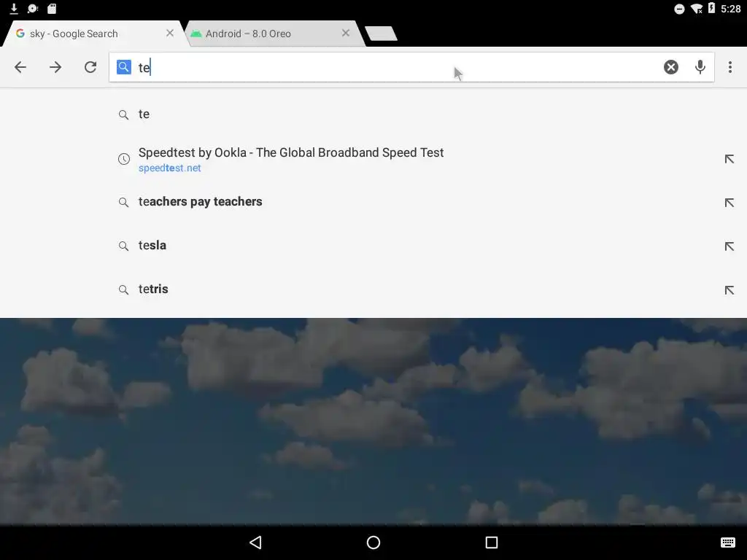This screenshot has width=747, height=560.
Task: Tap Android Recents square button
Action: click(x=492, y=542)
